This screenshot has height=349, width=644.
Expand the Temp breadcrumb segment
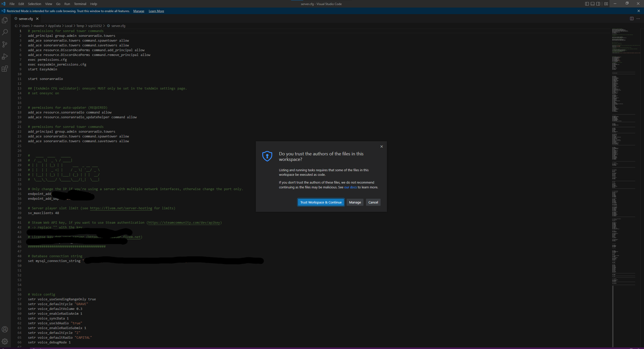pos(80,26)
